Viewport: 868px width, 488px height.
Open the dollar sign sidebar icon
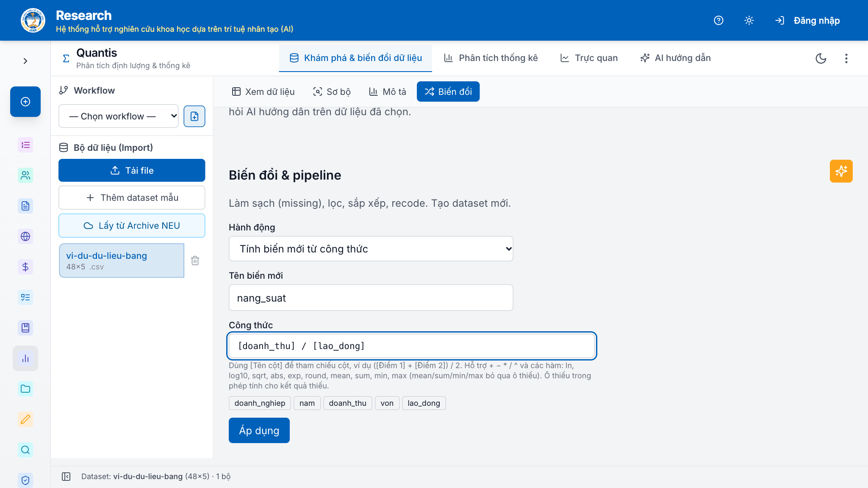(25, 267)
